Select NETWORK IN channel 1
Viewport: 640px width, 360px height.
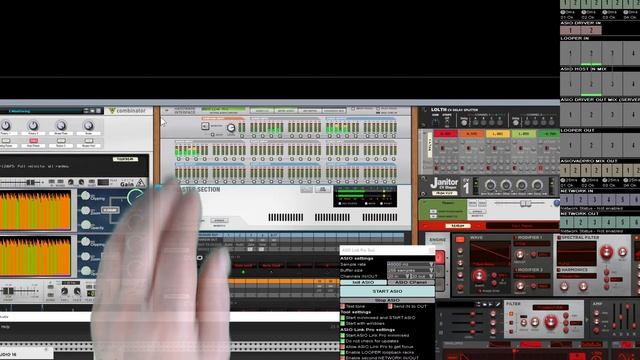coord(567,200)
